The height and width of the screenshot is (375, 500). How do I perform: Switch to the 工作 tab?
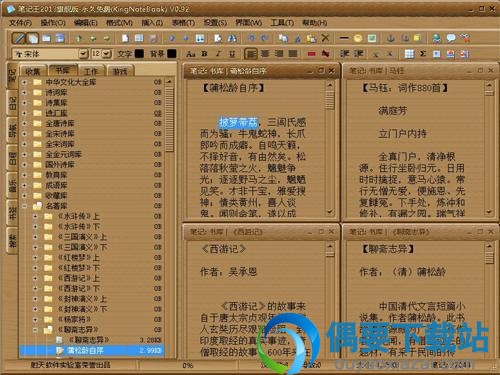pyautogui.click(x=91, y=71)
